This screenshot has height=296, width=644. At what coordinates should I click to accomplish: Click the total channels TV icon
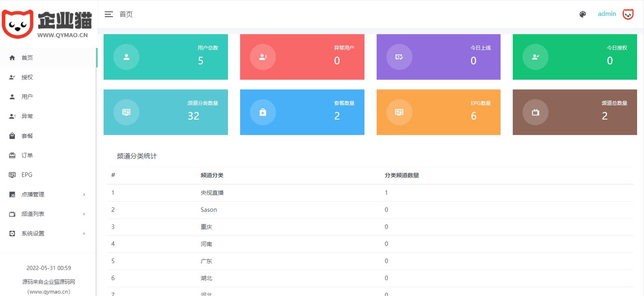point(536,112)
